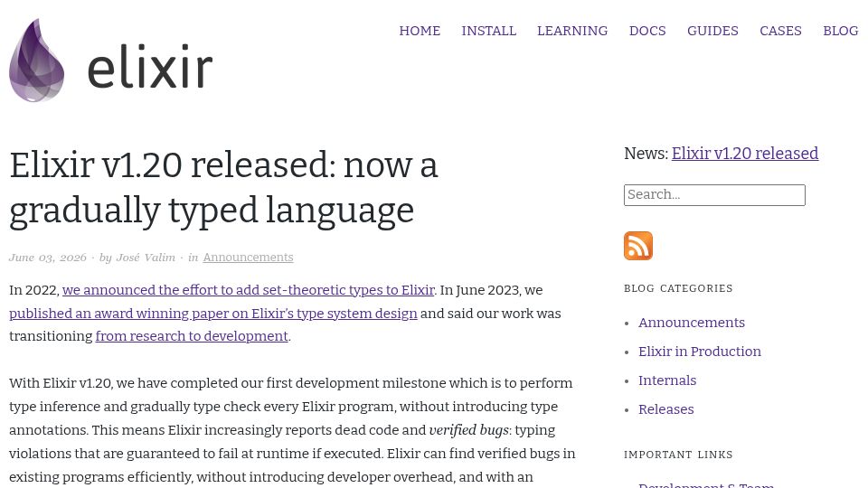Open the DOCS nav item

[x=647, y=31]
